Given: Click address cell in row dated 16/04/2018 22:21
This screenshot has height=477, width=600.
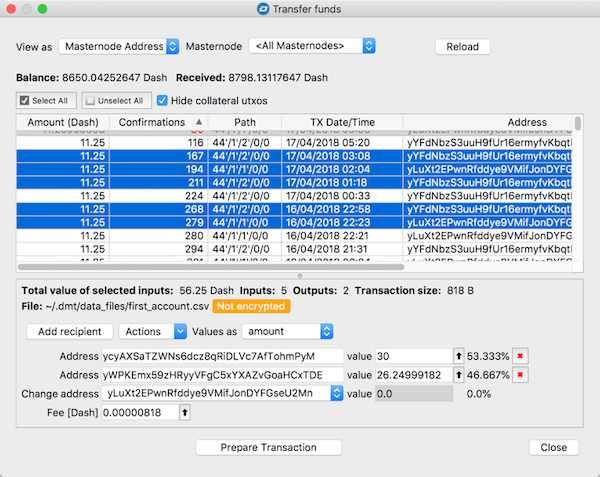Looking at the screenshot, I should [488, 236].
